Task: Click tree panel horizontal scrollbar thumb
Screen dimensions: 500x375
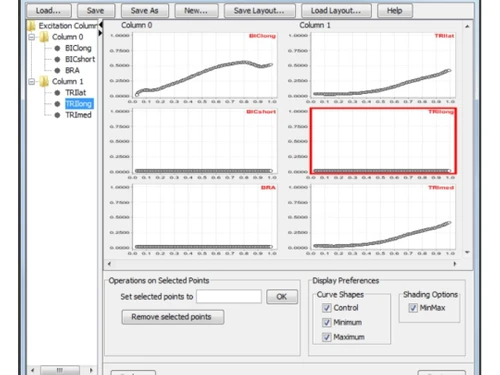Action: 60,370
